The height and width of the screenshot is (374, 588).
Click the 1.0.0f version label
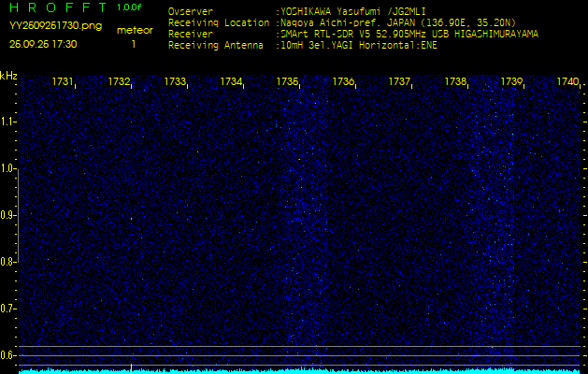130,7
